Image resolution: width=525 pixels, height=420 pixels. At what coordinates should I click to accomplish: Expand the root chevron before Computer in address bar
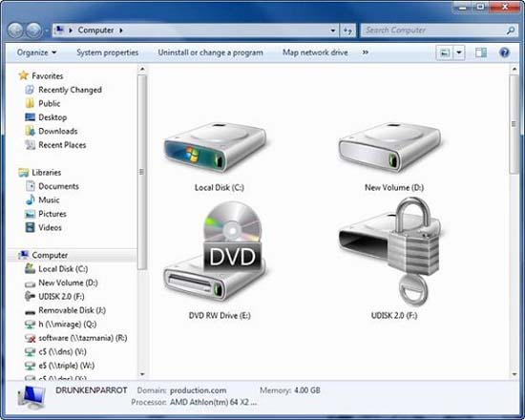point(71,31)
